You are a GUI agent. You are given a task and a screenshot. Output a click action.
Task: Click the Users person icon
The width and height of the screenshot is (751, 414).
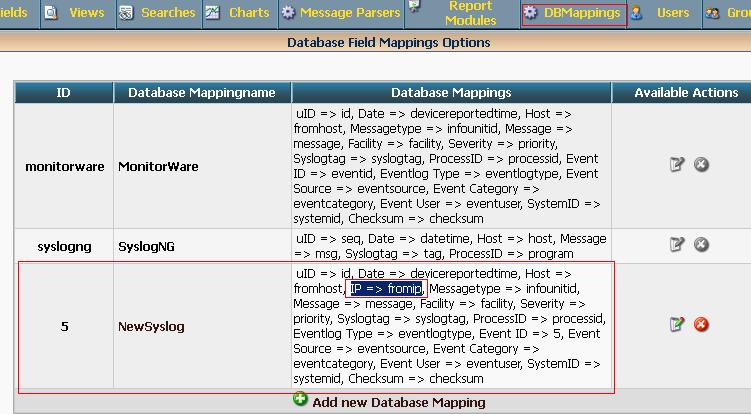pyautogui.click(x=636, y=12)
